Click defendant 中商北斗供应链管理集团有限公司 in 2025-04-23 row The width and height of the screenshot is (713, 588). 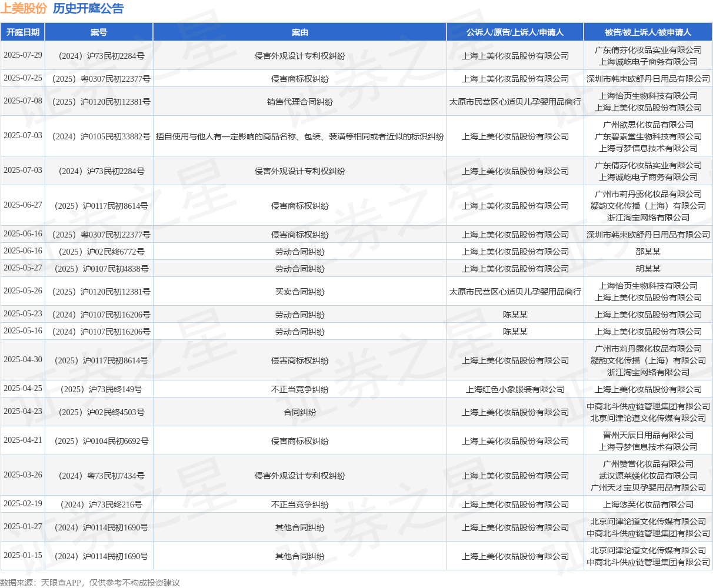[648, 406]
